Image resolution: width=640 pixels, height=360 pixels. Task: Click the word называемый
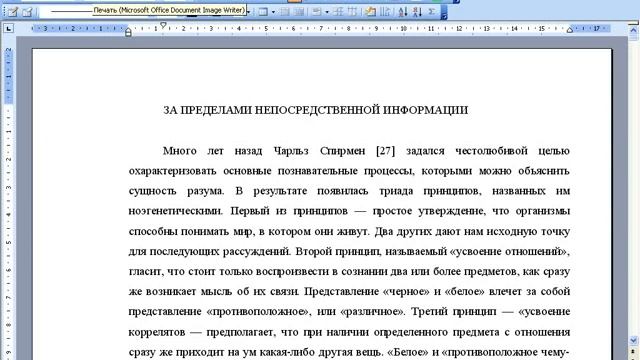tap(416, 251)
